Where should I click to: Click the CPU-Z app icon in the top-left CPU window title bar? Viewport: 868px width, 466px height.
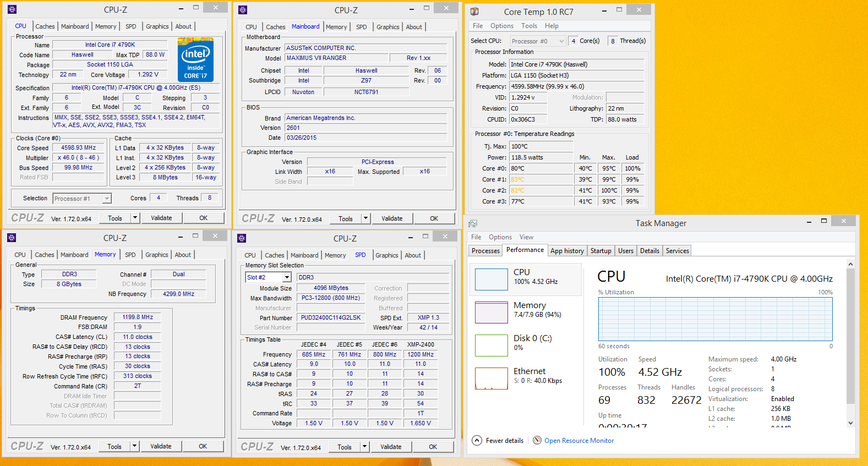click(12, 9)
